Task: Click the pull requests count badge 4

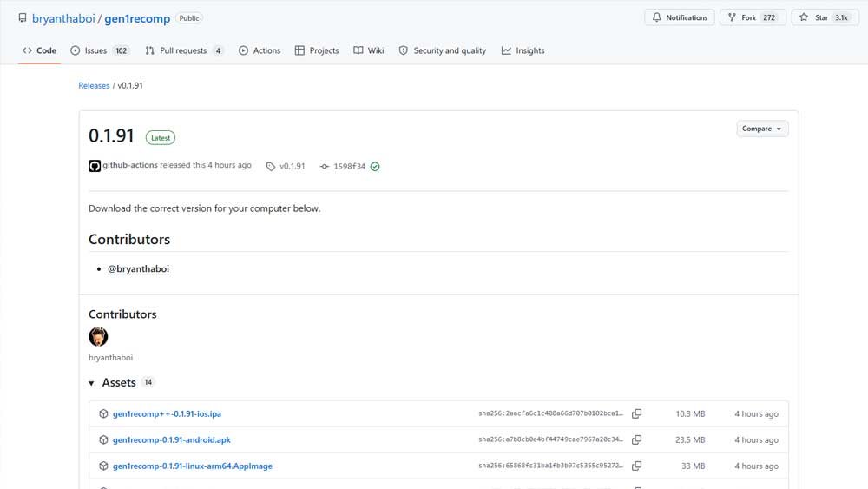Action: point(218,50)
